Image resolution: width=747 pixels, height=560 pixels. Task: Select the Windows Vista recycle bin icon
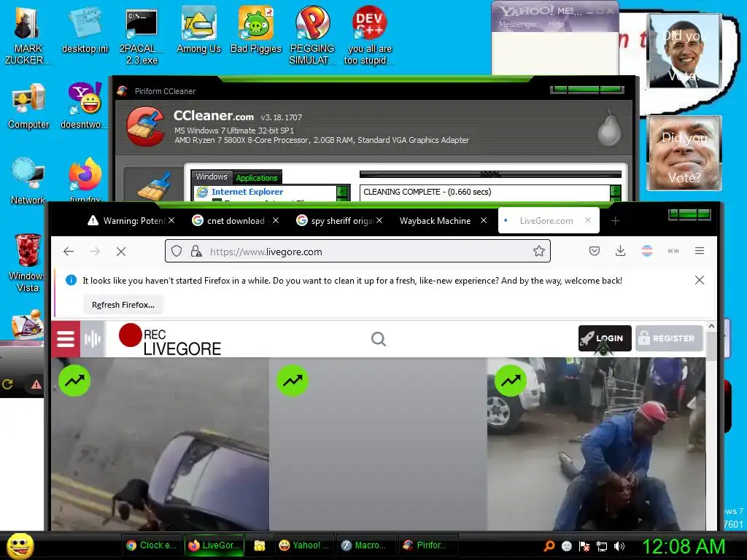pos(27,262)
